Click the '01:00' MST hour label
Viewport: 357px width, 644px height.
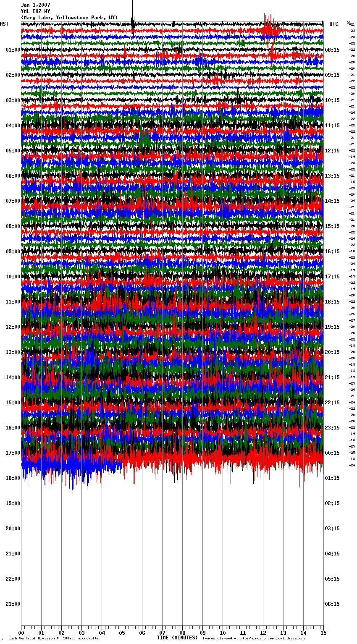(x=13, y=50)
